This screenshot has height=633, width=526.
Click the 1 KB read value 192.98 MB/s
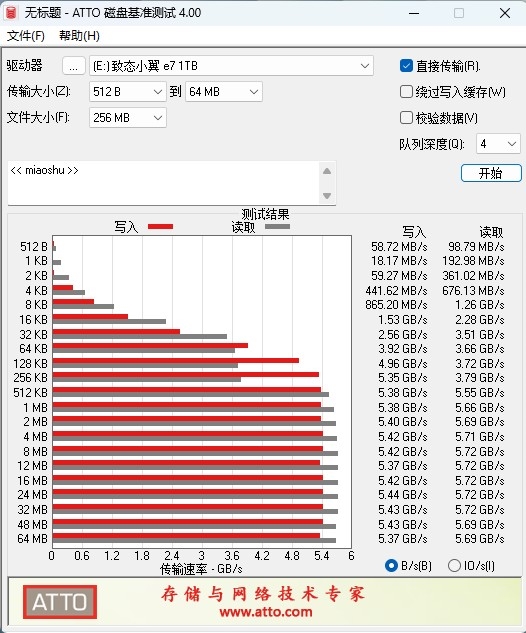473,261
